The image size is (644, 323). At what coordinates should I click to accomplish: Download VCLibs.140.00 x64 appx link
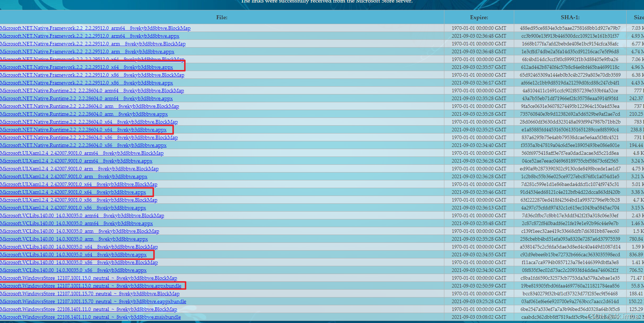coord(73,254)
